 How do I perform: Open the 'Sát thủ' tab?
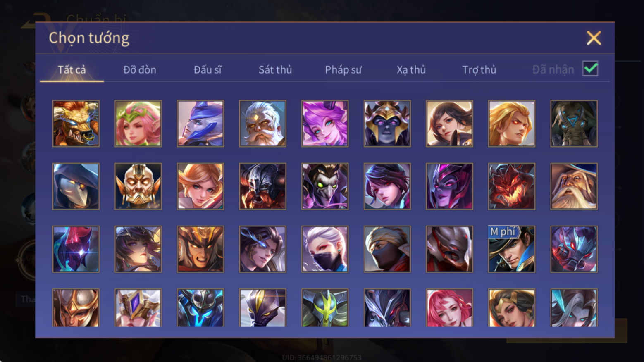pyautogui.click(x=275, y=70)
